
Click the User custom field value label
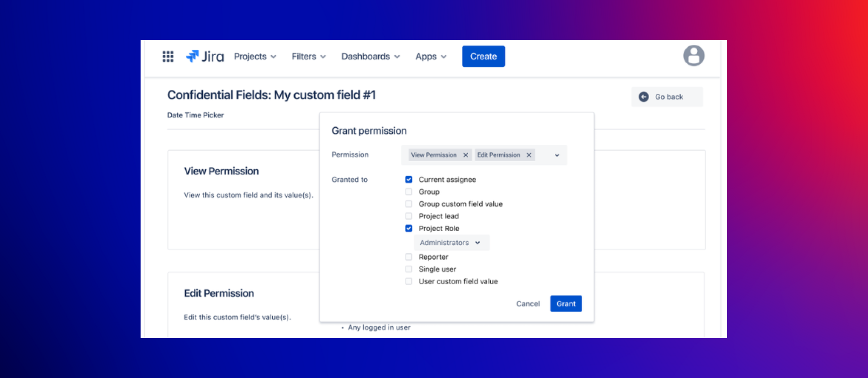click(458, 281)
